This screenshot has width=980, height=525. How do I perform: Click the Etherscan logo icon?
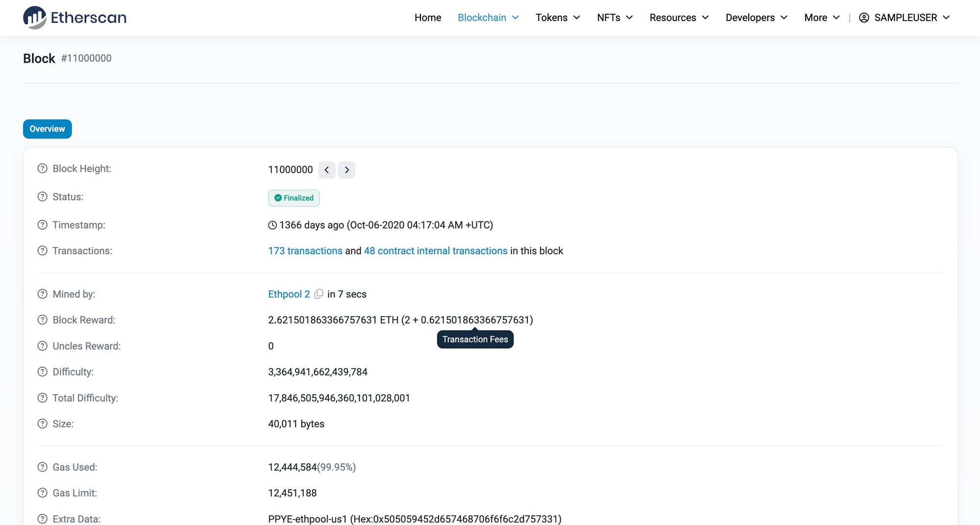point(34,18)
